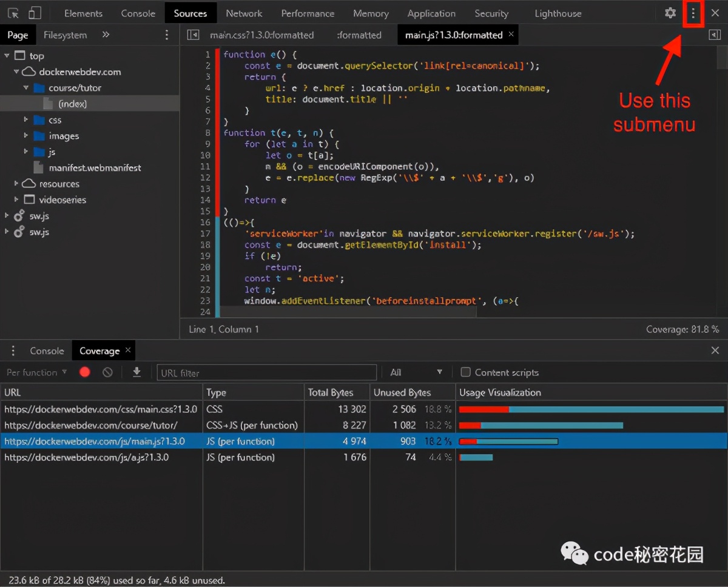Open the Console drawer overflow menu icon

click(13, 351)
